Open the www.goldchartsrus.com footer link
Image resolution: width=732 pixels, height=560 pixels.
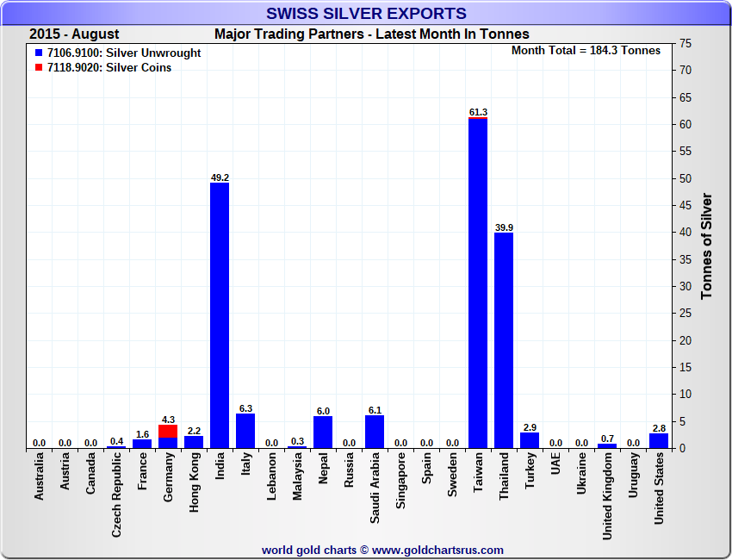(x=437, y=550)
